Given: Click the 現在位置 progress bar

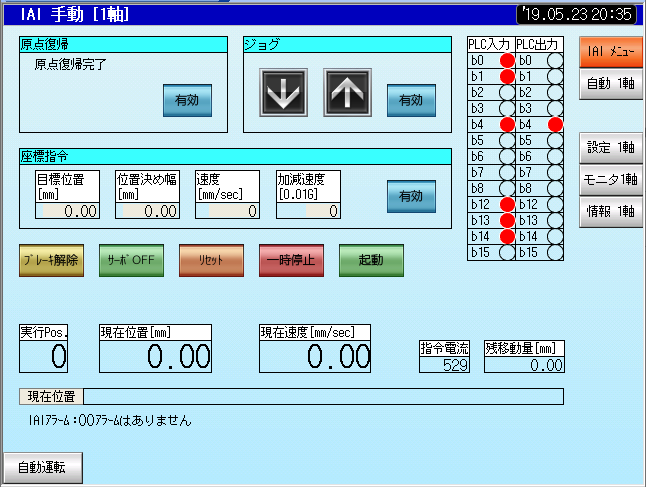Looking at the screenshot, I should (323, 396).
